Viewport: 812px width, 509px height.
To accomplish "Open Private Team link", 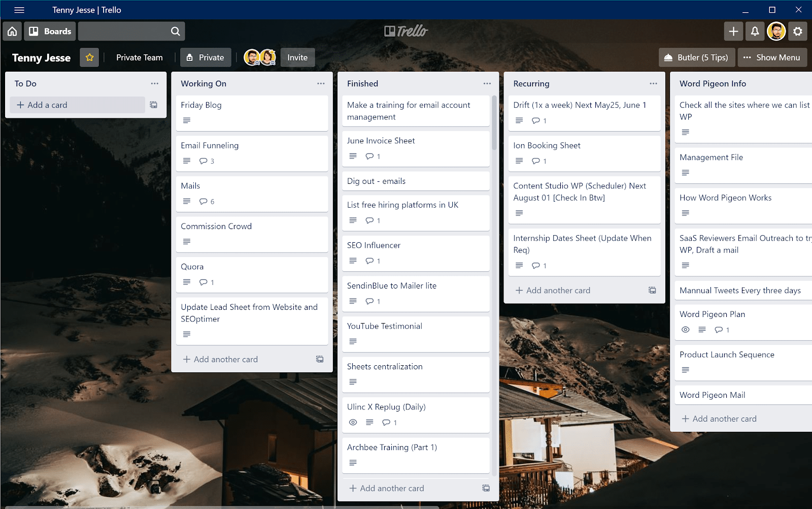I will click(140, 58).
